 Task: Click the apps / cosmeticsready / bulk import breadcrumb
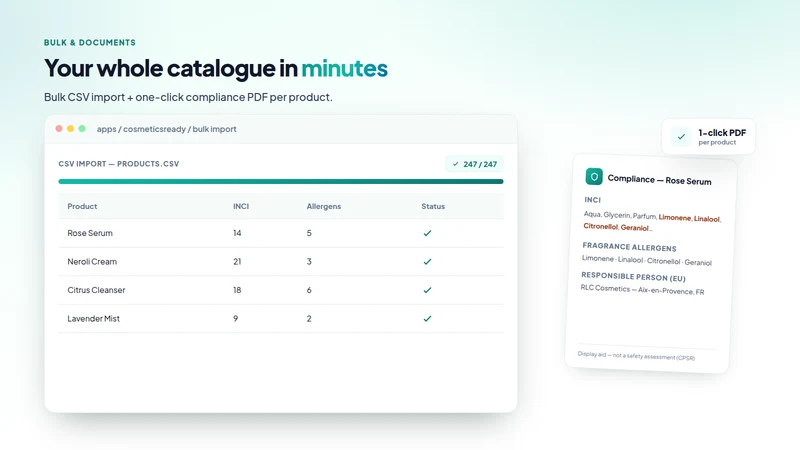click(x=167, y=129)
